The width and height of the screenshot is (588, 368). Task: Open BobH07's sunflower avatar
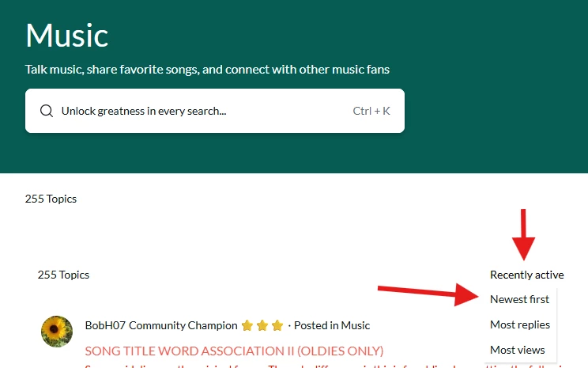57,331
